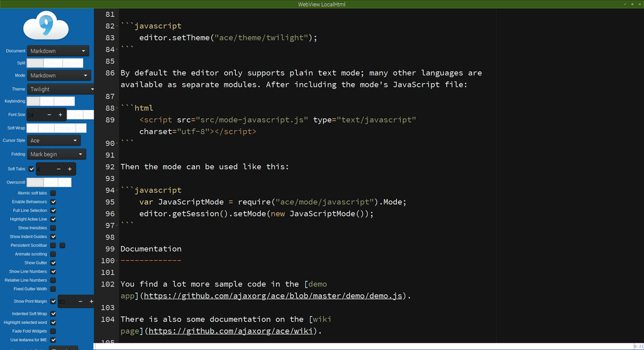
Task: Set Soft Wrap to View
Action: point(47,128)
